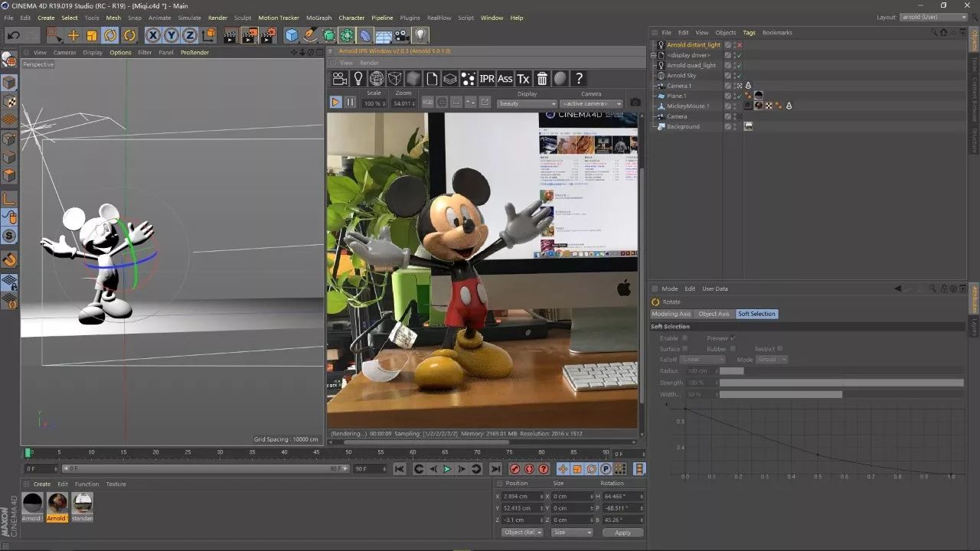
Task: Click the IPR globe sphere icon
Action: (377, 78)
